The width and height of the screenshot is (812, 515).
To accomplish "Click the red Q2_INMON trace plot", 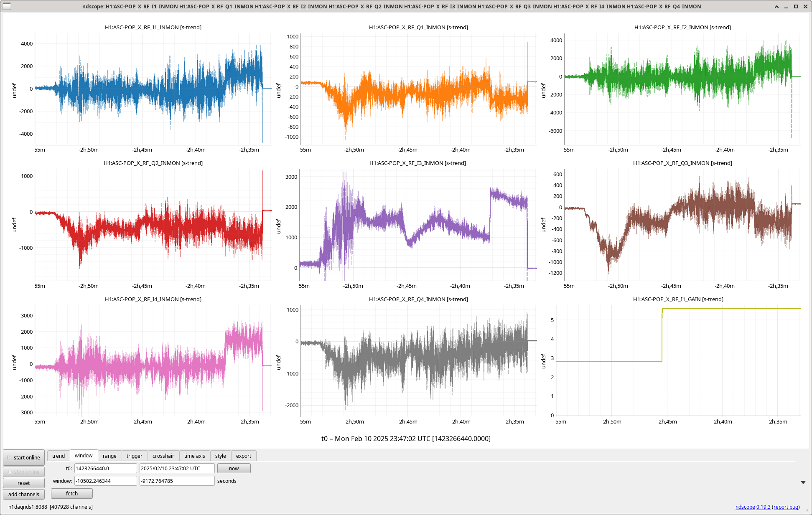I will pos(153,225).
